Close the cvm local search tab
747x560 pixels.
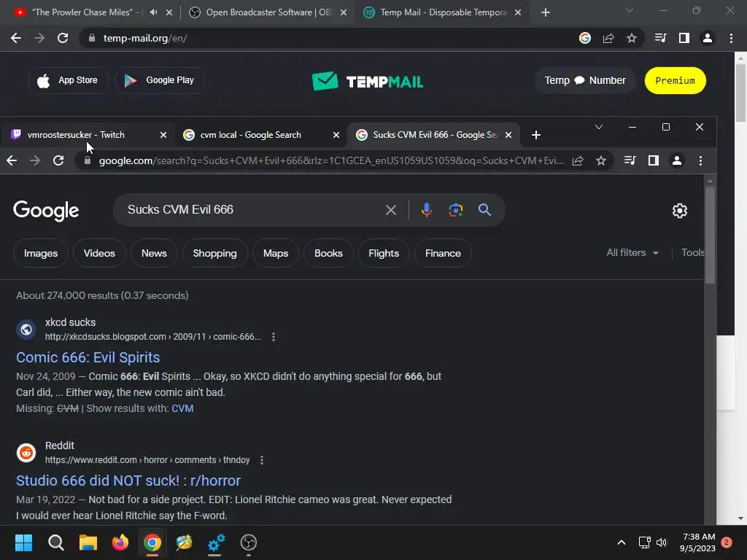(x=336, y=135)
